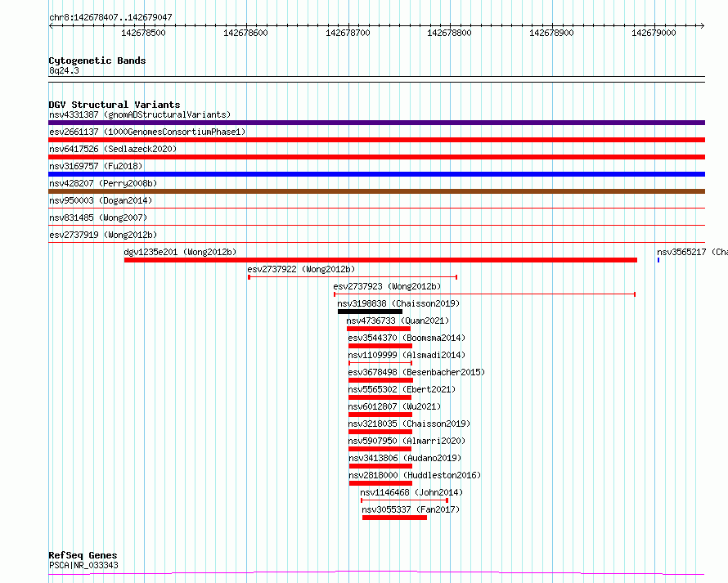Click ruler position 142678900
Image resolution: width=728 pixels, height=583 pixels.
click(551, 33)
